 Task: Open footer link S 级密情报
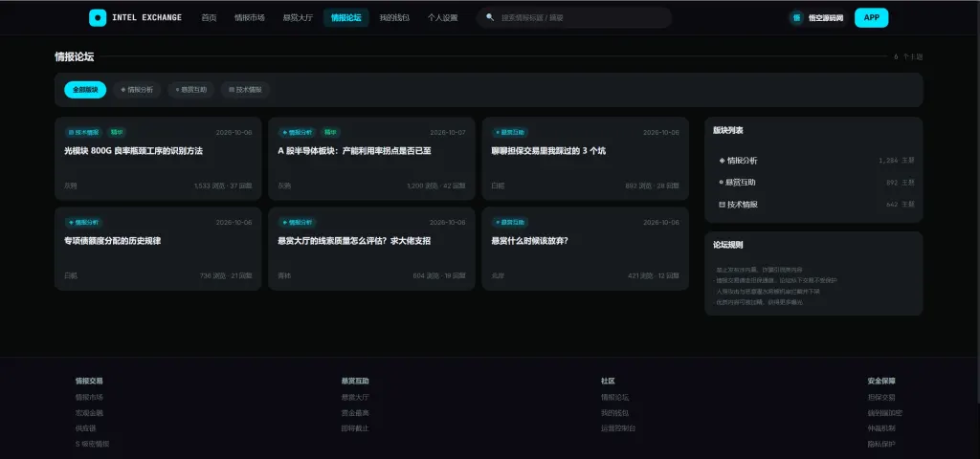coord(93,444)
